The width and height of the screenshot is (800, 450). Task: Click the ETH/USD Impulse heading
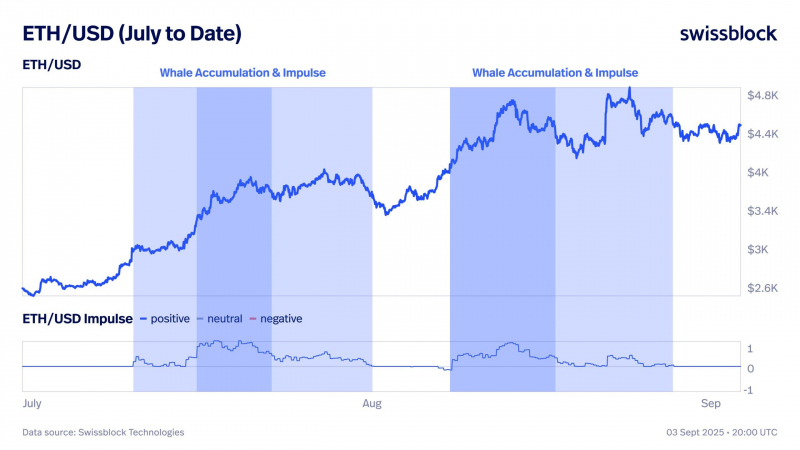point(77,319)
